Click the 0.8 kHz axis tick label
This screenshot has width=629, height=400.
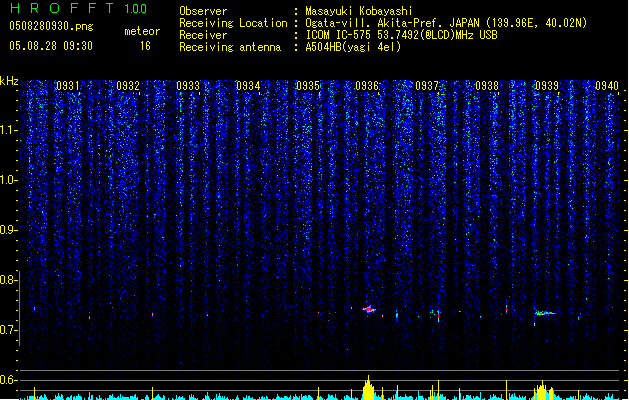[x=9, y=280]
